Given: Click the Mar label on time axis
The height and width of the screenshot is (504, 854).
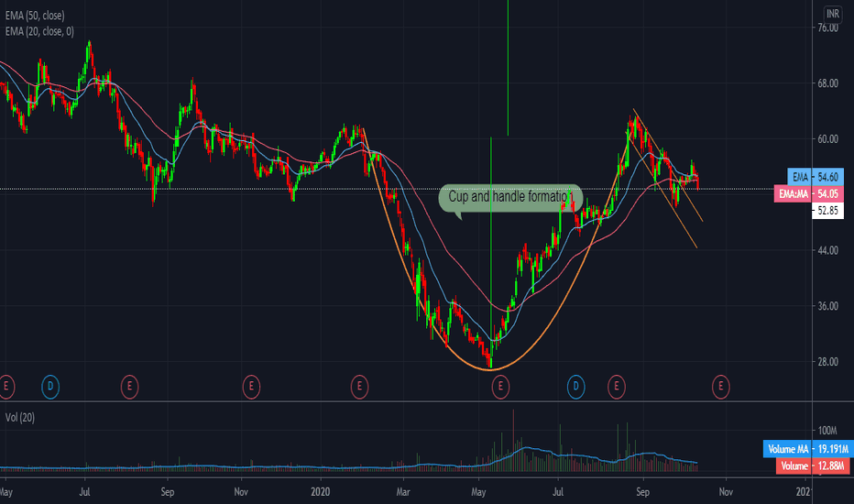Looking at the screenshot, I should tap(403, 491).
